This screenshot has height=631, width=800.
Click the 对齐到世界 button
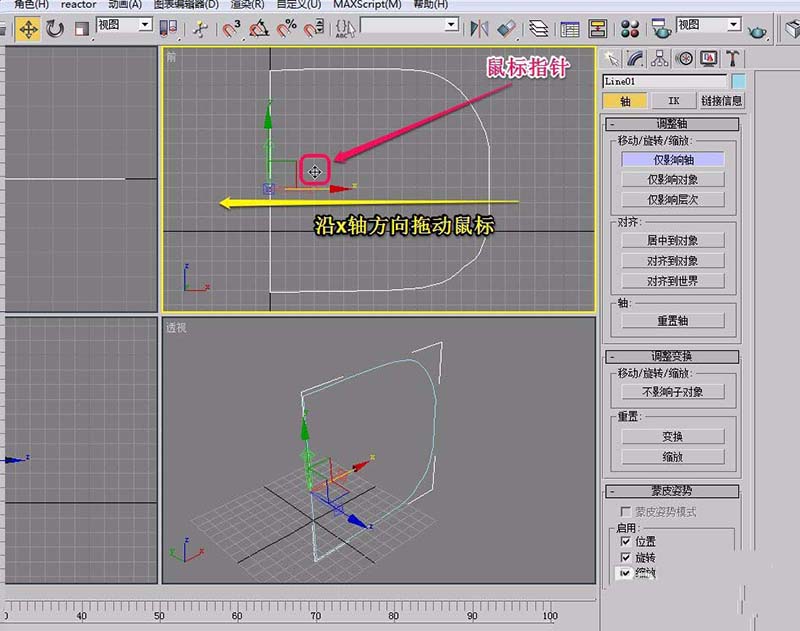[x=673, y=281]
